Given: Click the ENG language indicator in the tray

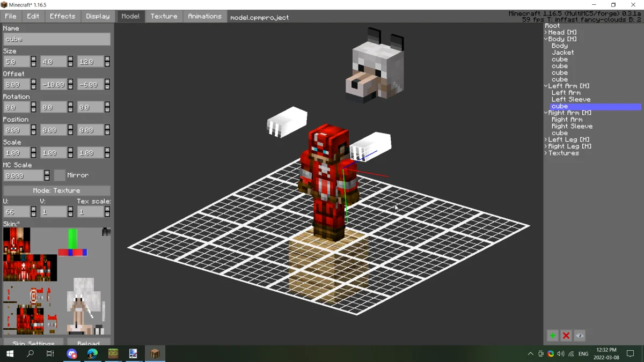Looking at the screenshot, I should tap(583, 353).
